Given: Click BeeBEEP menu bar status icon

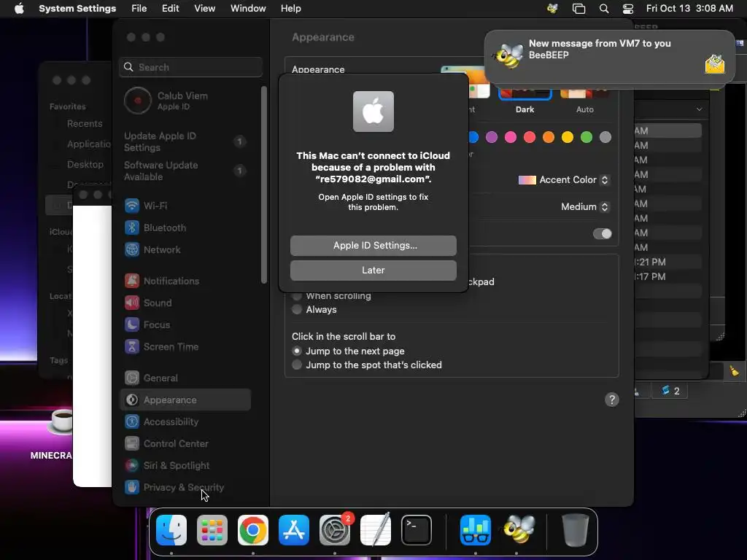Looking at the screenshot, I should [553, 8].
